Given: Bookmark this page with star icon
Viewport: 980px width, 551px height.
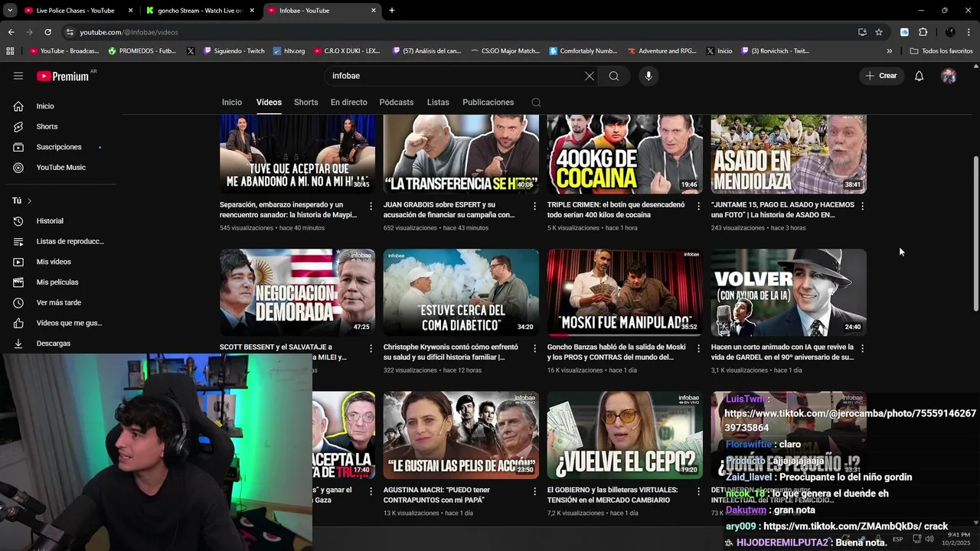Looking at the screenshot, I should coord(879,32).
